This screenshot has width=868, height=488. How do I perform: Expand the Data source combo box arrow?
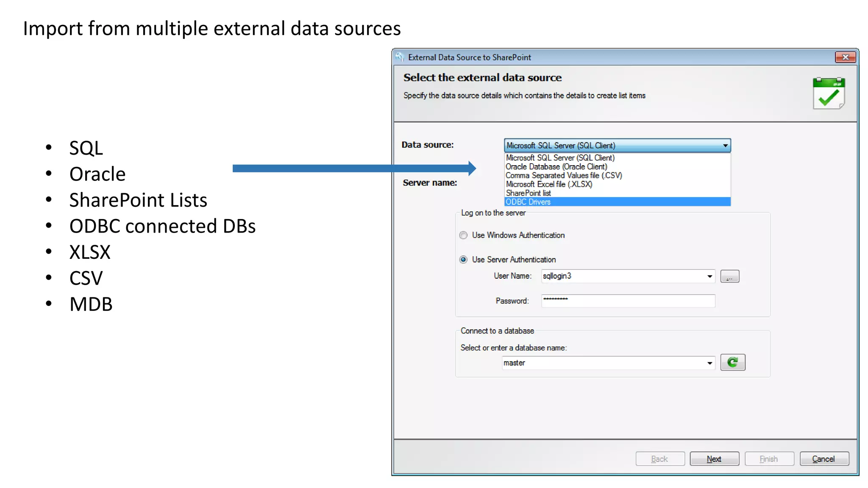[725, 146]
